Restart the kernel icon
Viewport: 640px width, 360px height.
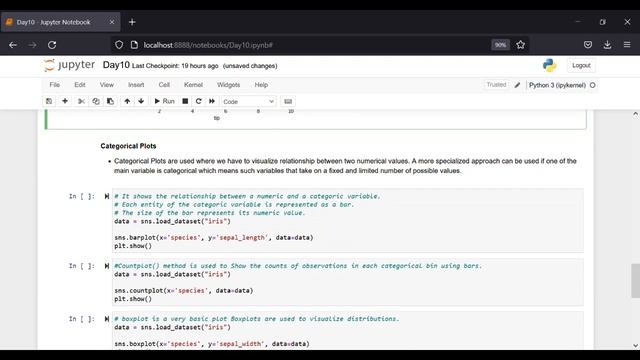[x=198, y=101]
